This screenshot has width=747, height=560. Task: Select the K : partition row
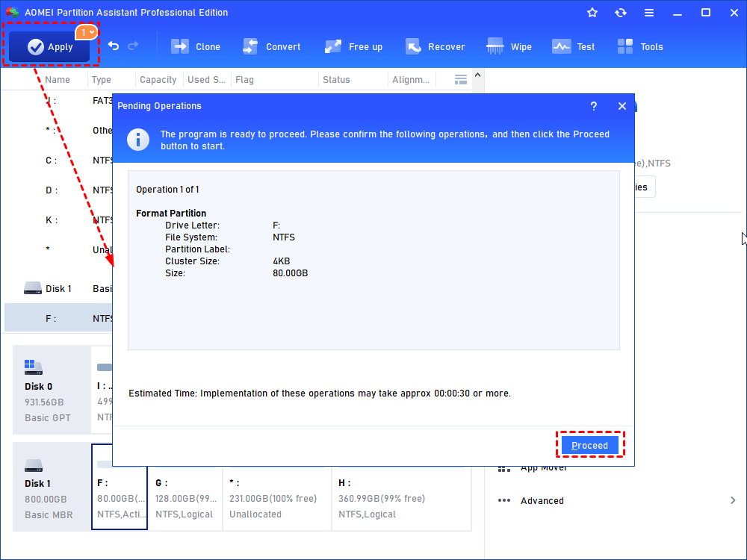[58, 220]
